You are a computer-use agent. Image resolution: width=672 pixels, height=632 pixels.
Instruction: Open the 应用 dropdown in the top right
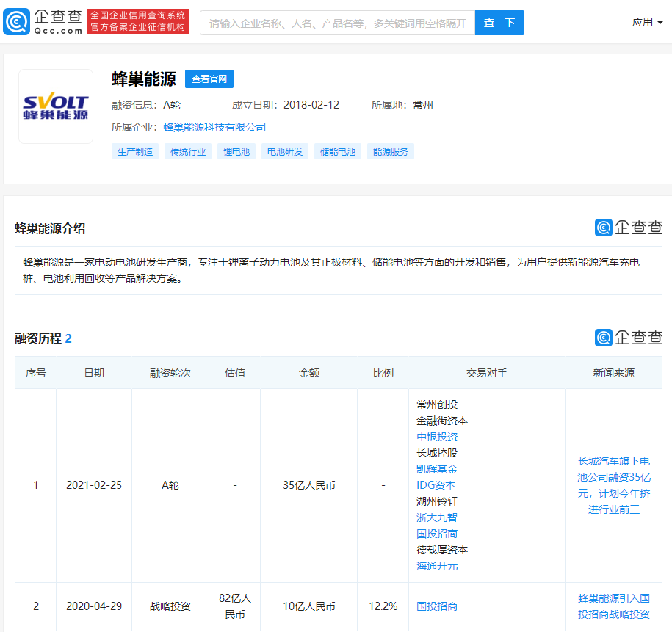646,22
